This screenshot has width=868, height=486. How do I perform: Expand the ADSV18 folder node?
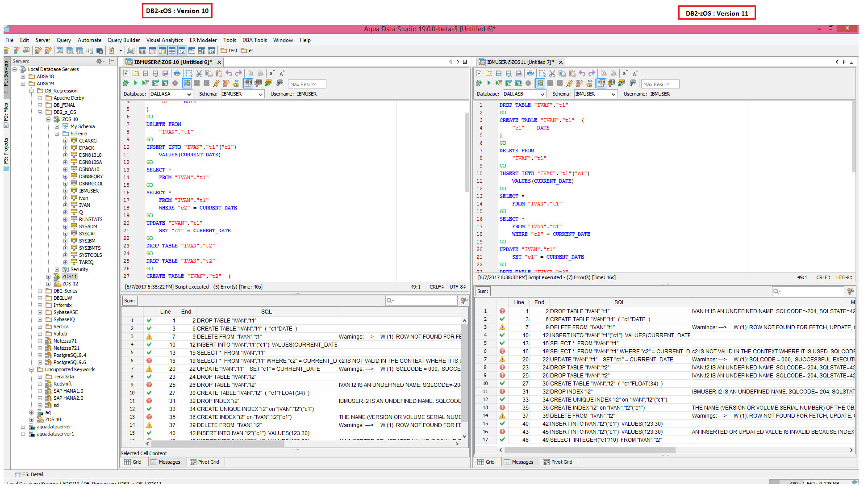(23, 76)
